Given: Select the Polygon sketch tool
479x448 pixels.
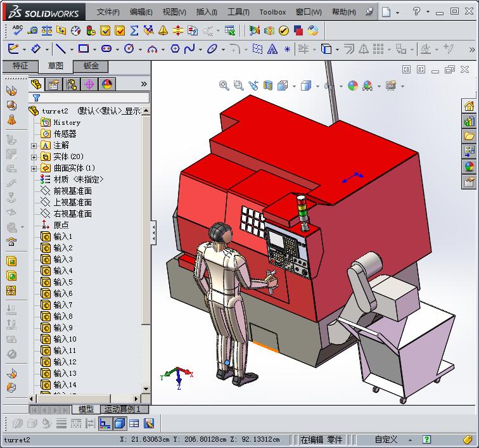Looking at the screenshot, I should pyautogui.click(x=175, y=49).
